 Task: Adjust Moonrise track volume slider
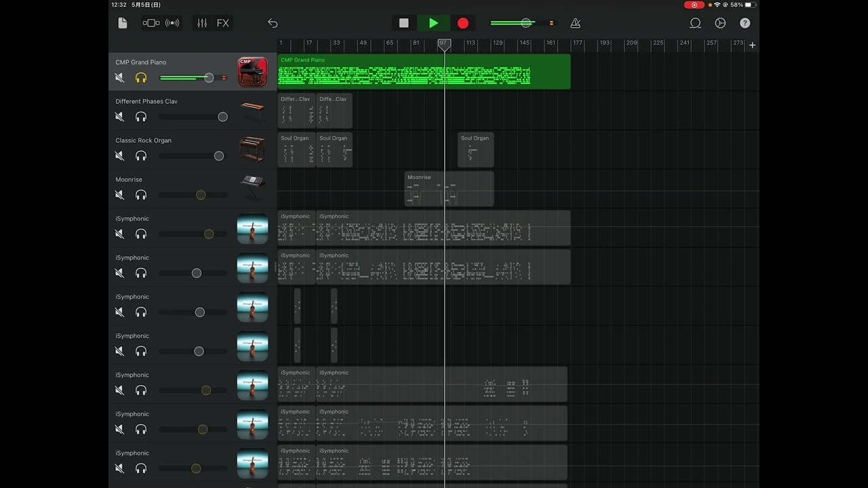193,195
